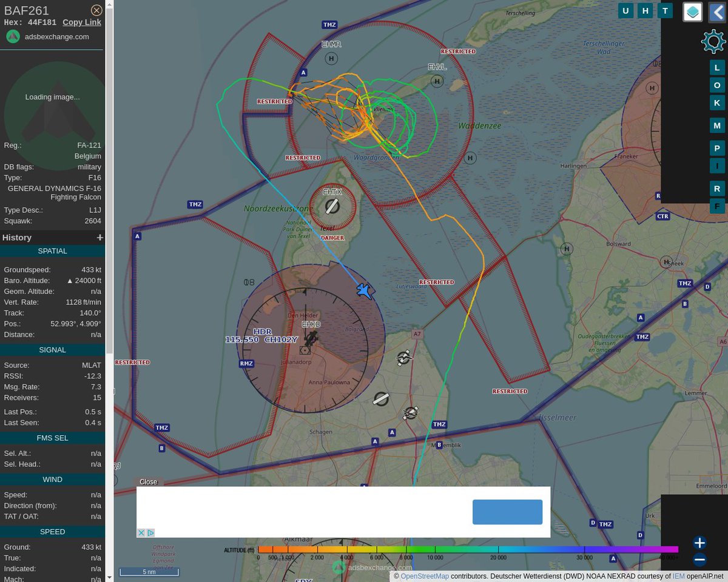728x582 pixels.
Task: Open the settings gear icon
Action: (x=713, y=41)
